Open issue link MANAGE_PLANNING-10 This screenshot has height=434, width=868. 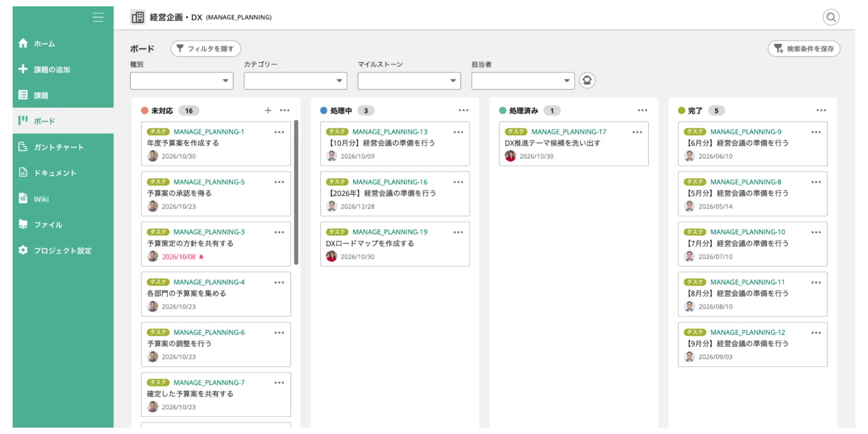748,232
